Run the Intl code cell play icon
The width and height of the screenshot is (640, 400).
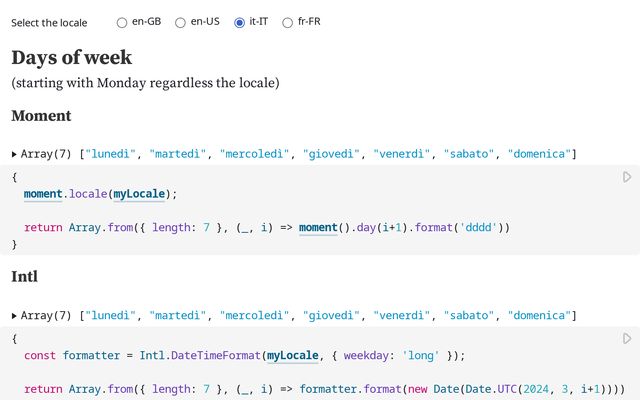pyautogui.click(x=627, y=339)
